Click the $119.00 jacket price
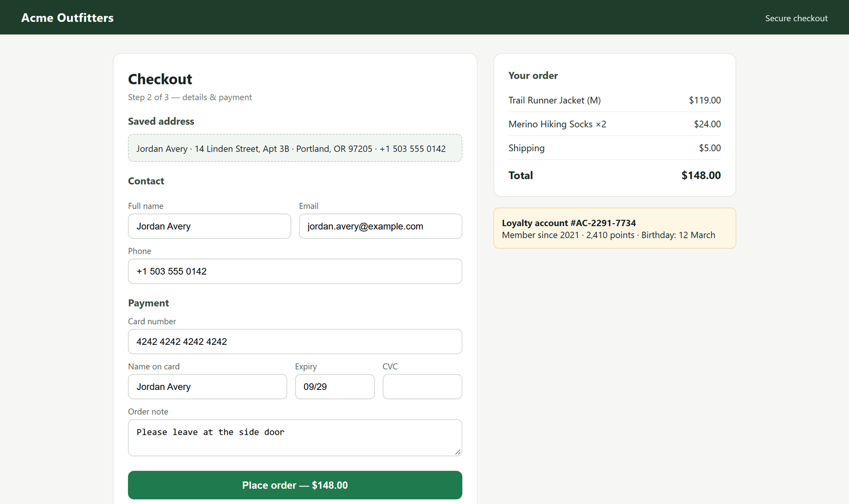The height and width of the screenshot is (504, 849). (705, 100)
